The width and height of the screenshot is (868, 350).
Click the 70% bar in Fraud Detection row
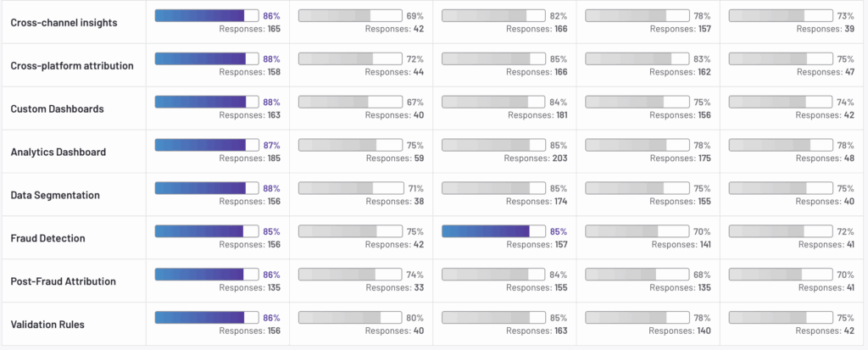click(637, 231)
